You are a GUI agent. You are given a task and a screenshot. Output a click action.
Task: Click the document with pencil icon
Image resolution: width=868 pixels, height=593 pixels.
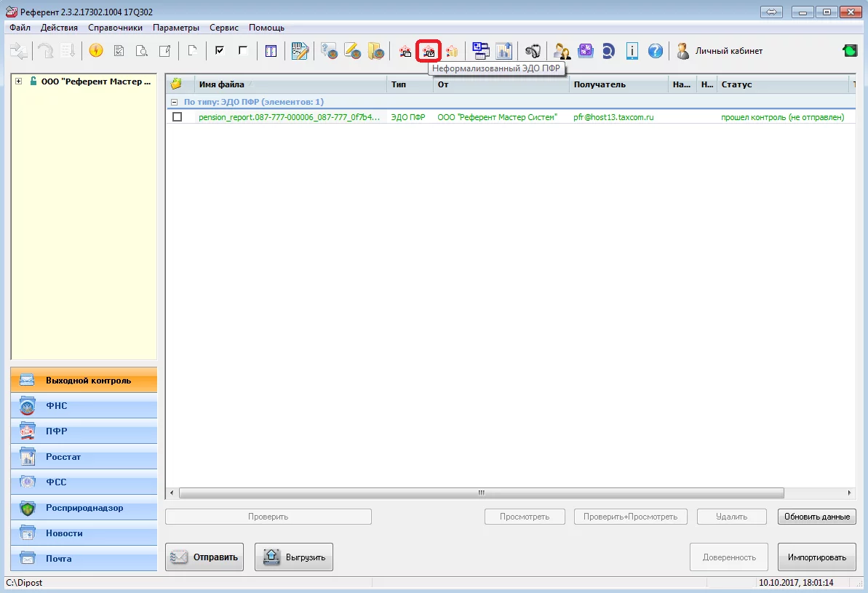coord(165,51)
